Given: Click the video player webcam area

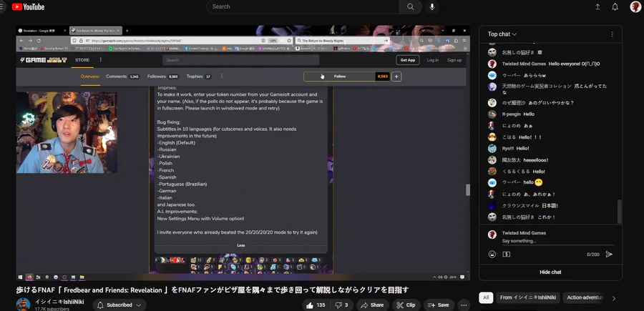Looking at the screenshot, I should (67, 132).
